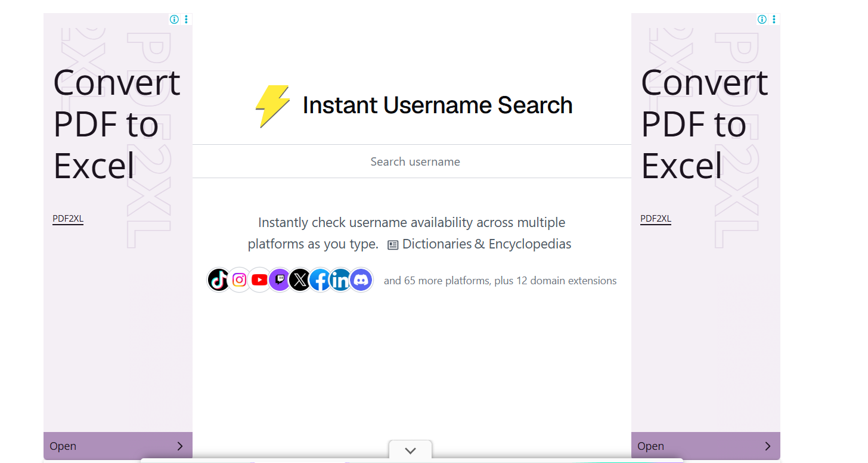This screenshot has width=868, height=463.
Task: Open the left ad's info icon
Action: pyautogui.click(x=174, y=19)
